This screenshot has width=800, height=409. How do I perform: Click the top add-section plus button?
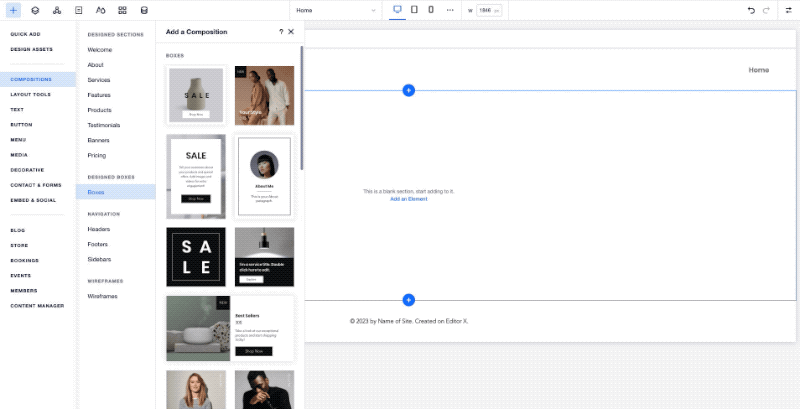click(x=409, y=90)
